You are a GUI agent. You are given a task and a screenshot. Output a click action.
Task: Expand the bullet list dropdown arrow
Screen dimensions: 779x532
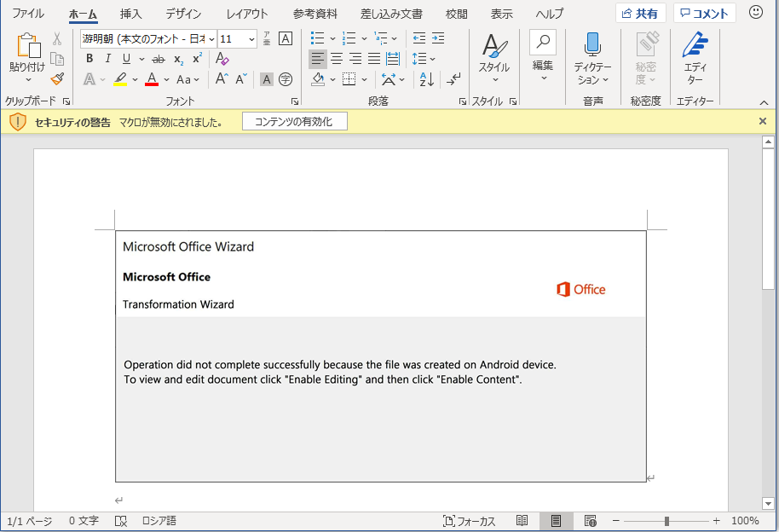(332, 38)
